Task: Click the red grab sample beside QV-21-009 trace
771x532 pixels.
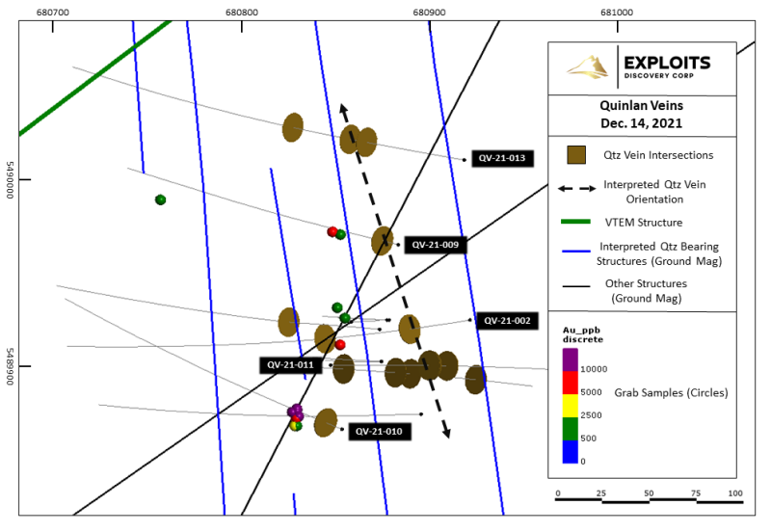Action: [x=332, y=231]
